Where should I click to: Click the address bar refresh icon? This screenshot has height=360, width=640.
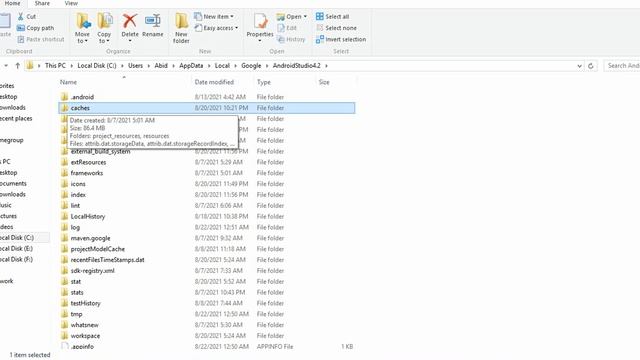[x=591, y=66]
